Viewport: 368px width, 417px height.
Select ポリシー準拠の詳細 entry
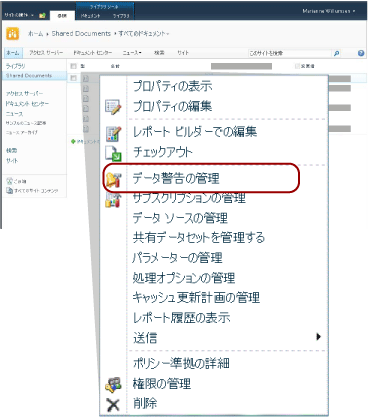(181, 363)
